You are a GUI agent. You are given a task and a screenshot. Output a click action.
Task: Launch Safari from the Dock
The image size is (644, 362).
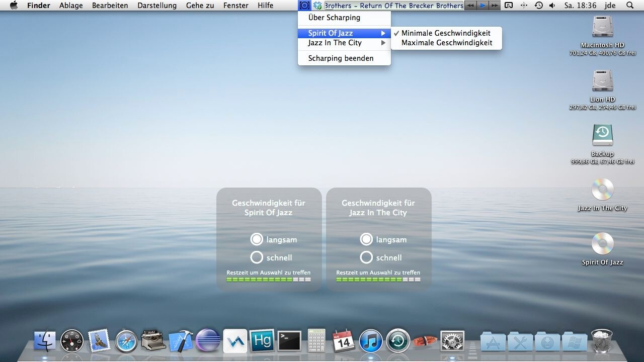[126, 341]
